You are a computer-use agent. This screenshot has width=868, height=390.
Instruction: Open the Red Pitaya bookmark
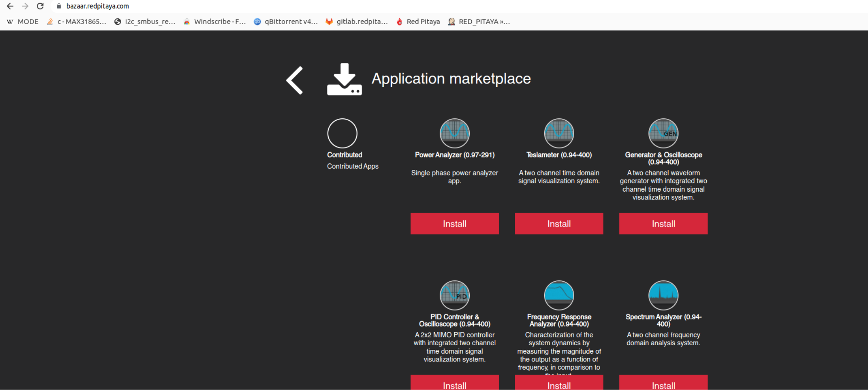pyautogui.click(x=417, y=21)
